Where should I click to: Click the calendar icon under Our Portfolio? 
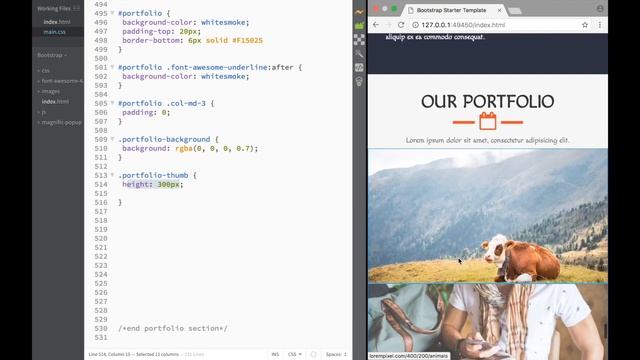tap(488, 121)
